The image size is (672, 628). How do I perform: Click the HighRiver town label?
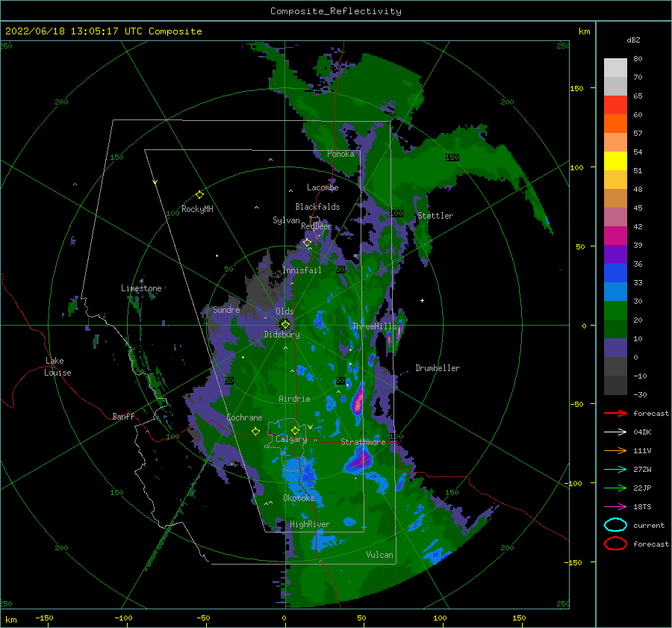pyautogui.click(x=310, y=524)
